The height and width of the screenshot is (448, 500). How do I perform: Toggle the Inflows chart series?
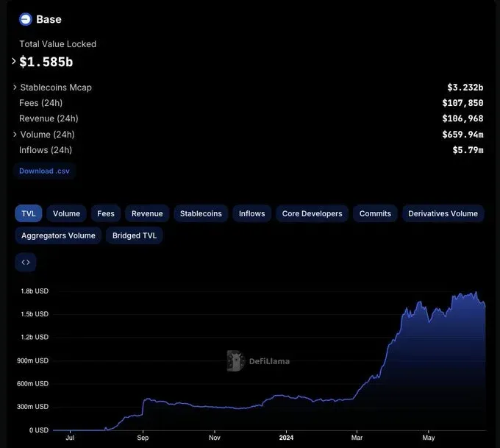252,213
